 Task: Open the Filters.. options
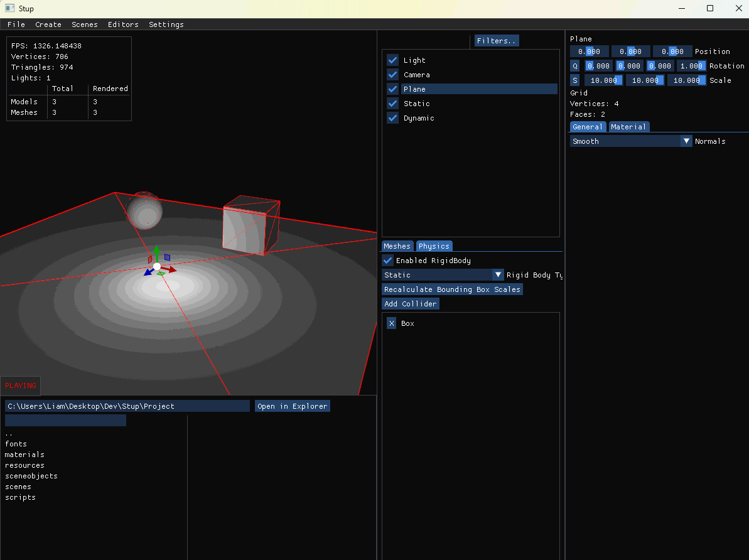(x=496, y=41)
